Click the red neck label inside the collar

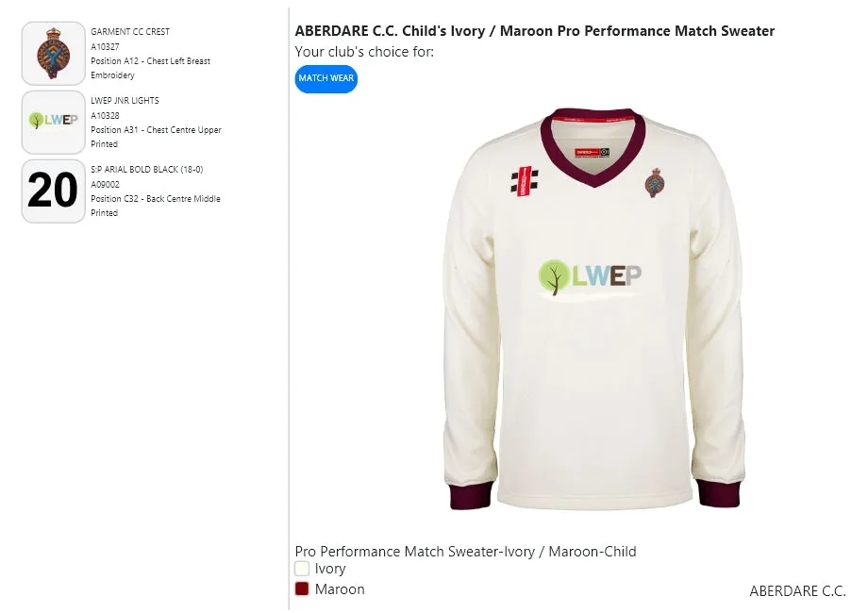(x=592, y=150)
